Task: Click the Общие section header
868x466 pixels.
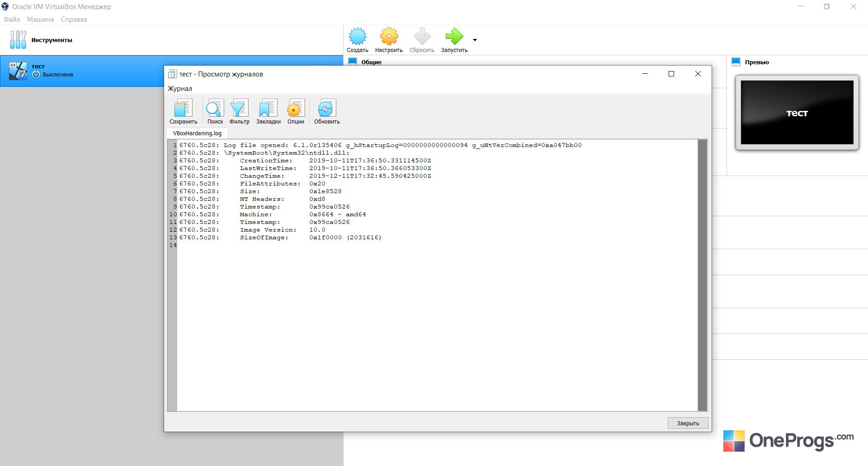Action: 371,62
